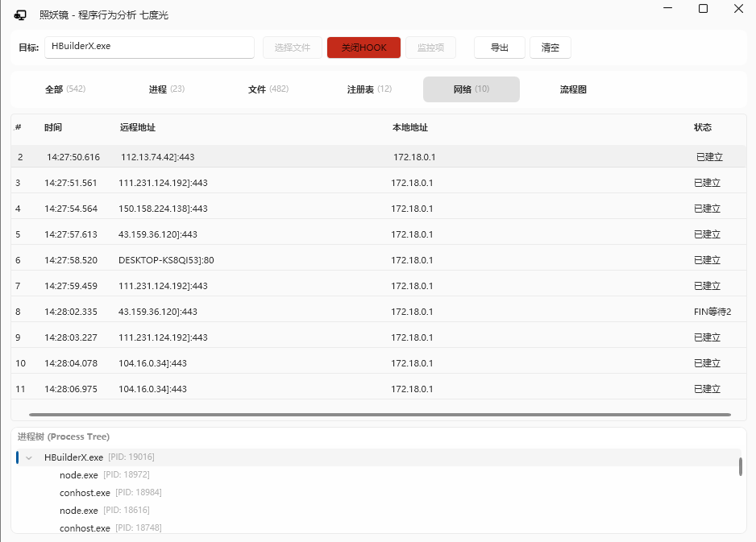756x542 pixels.
Task: Click the app logo icon in title bar
Action: coord(20,15)
